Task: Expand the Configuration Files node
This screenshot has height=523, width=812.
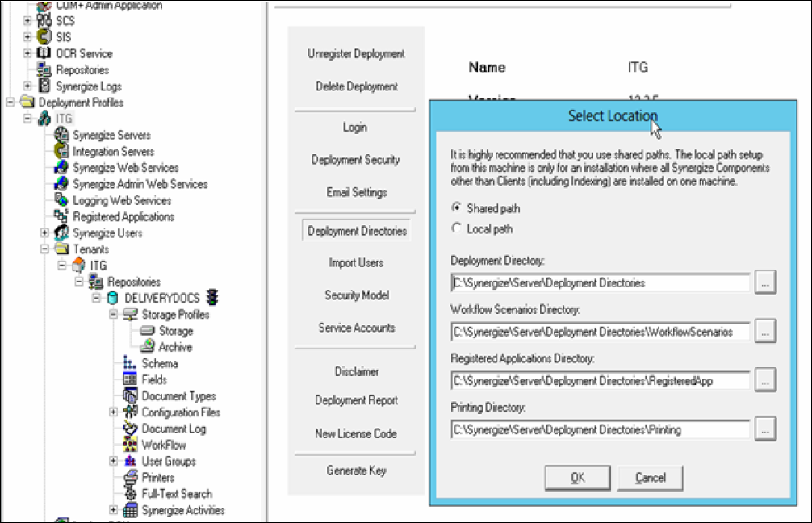Action: coord(114,412)
